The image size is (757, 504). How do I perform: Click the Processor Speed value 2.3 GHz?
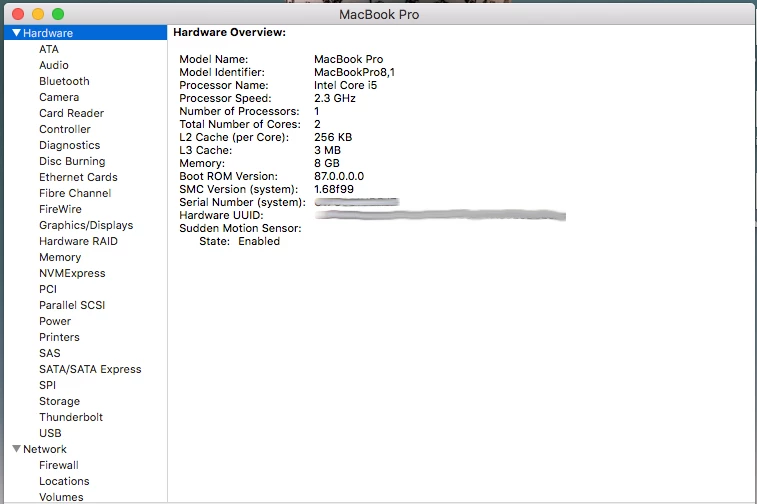click(335, 98)
